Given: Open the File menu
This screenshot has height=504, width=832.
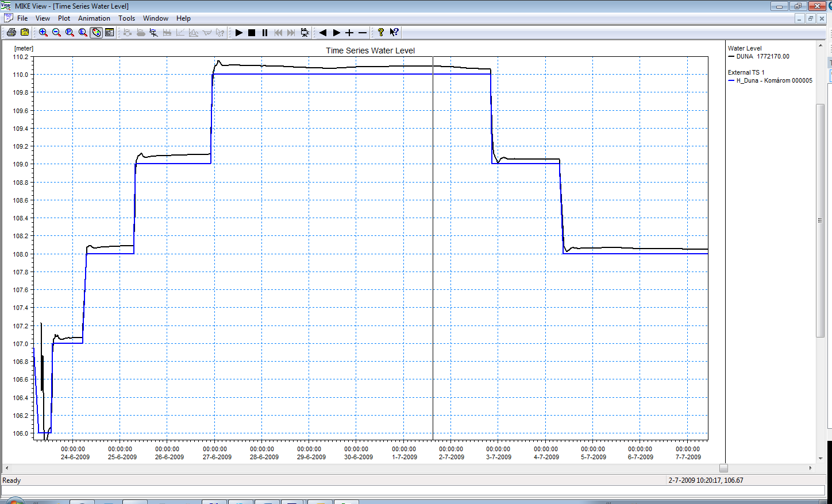Looking at the screenshot, I should 22,18.
